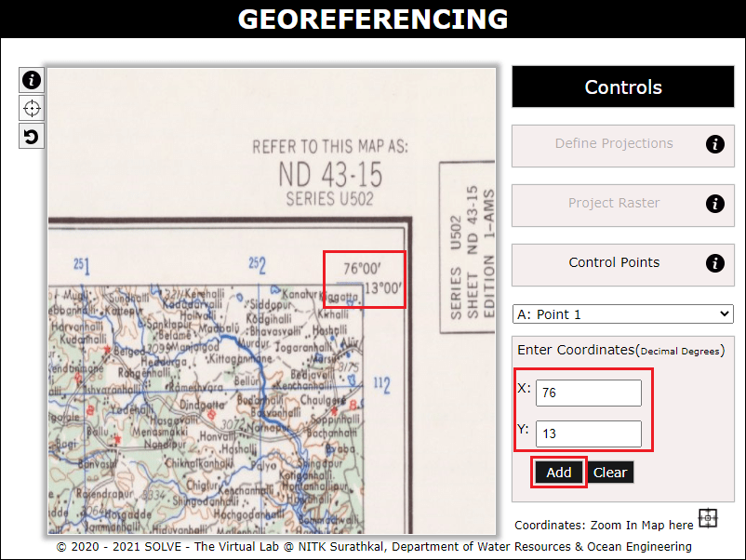The width and height of the screenshot is (746, 560).
Task: Click the 'ND 43-15' map title text
Action: pos(330,175)
